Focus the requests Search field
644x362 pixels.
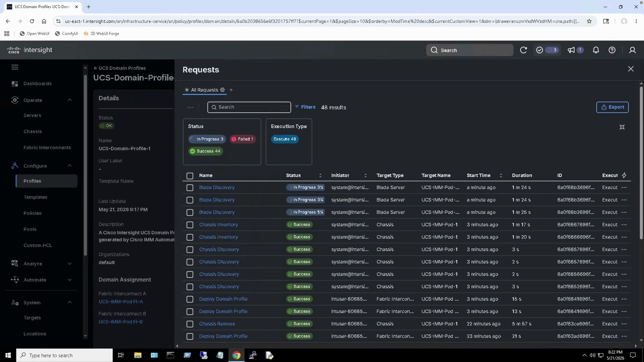[x=249, y=107]
